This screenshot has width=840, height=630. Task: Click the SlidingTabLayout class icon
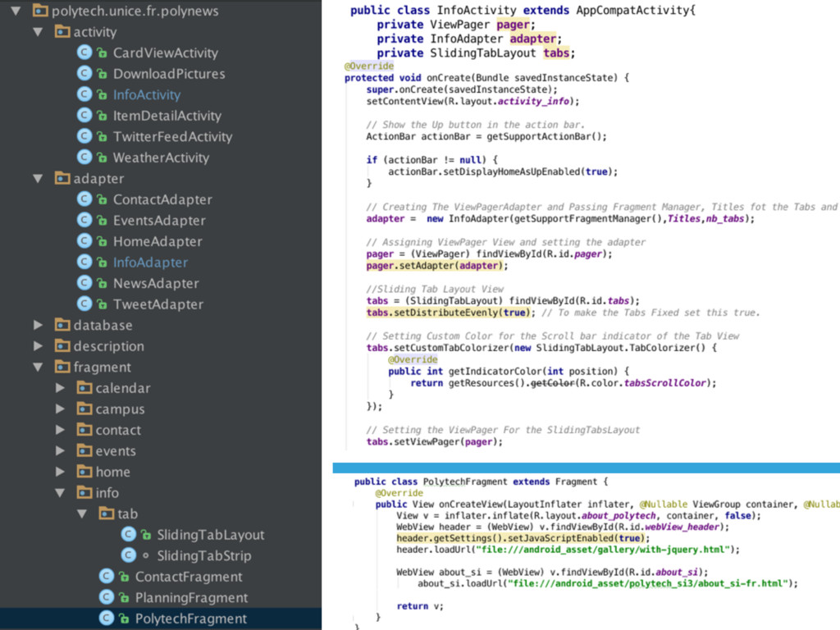(x=128, y=534)
